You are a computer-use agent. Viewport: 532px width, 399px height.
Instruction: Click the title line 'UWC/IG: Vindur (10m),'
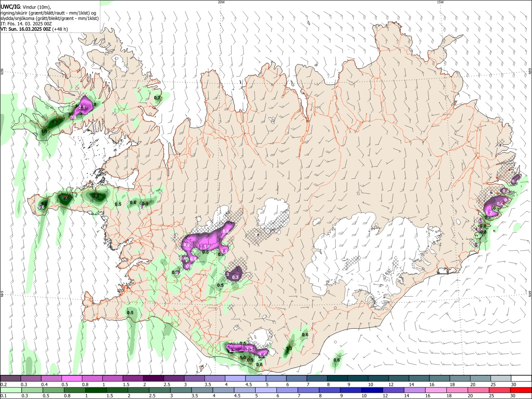tap(25, 7)
